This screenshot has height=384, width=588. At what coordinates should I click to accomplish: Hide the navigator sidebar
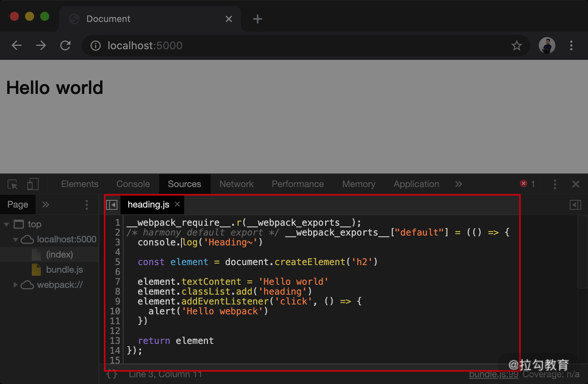pos(112,205)
